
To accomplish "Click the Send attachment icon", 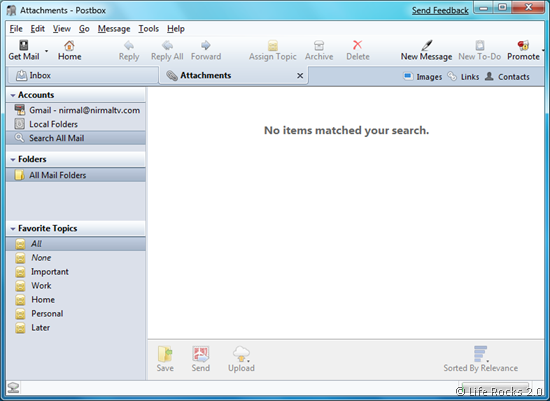I will coord(201,354).
